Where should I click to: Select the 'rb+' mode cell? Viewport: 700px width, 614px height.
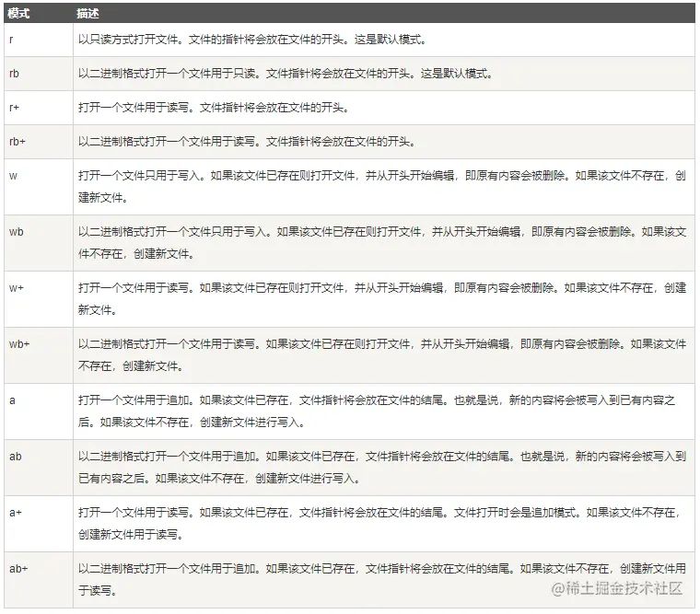(39, 142)
